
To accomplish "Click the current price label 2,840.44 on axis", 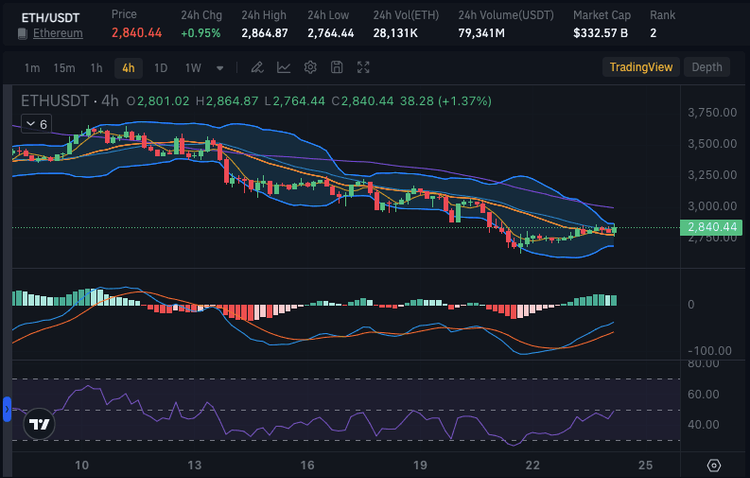I will pyautogui.click(x=713, y=228).
